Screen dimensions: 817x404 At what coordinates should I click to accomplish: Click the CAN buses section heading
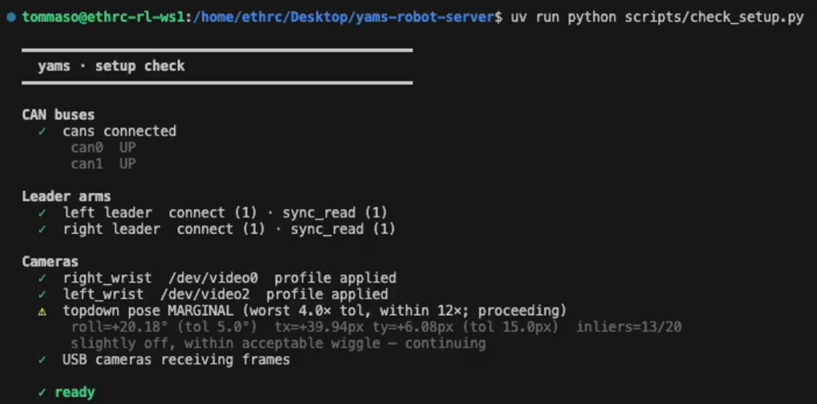tap(58, 115)
